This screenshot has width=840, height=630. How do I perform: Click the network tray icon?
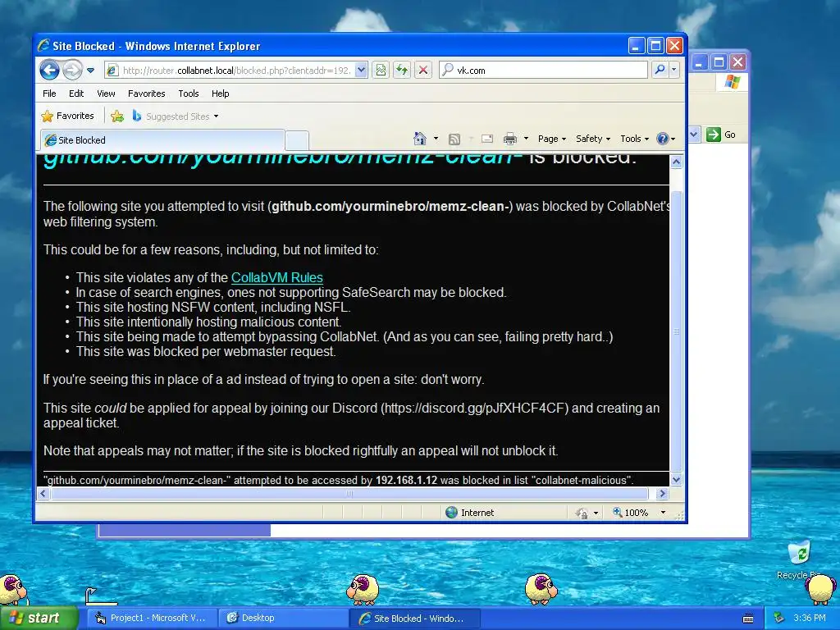point(778,619)
